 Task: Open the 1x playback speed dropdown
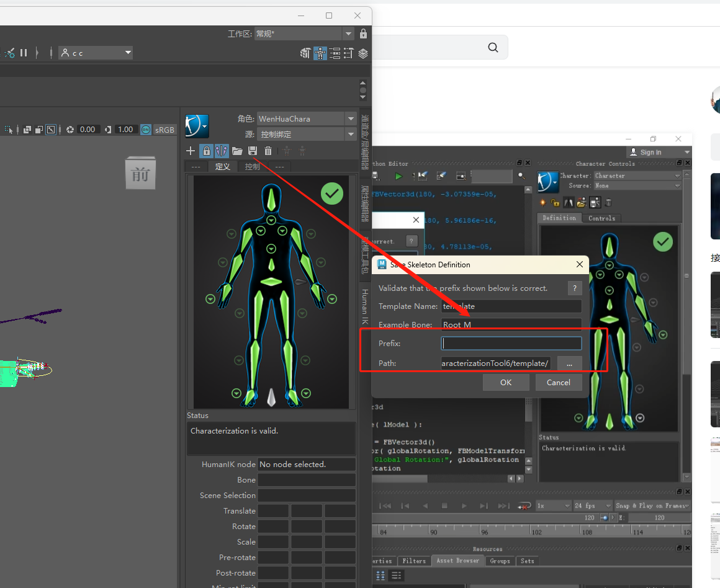click(x=553, y=506)
